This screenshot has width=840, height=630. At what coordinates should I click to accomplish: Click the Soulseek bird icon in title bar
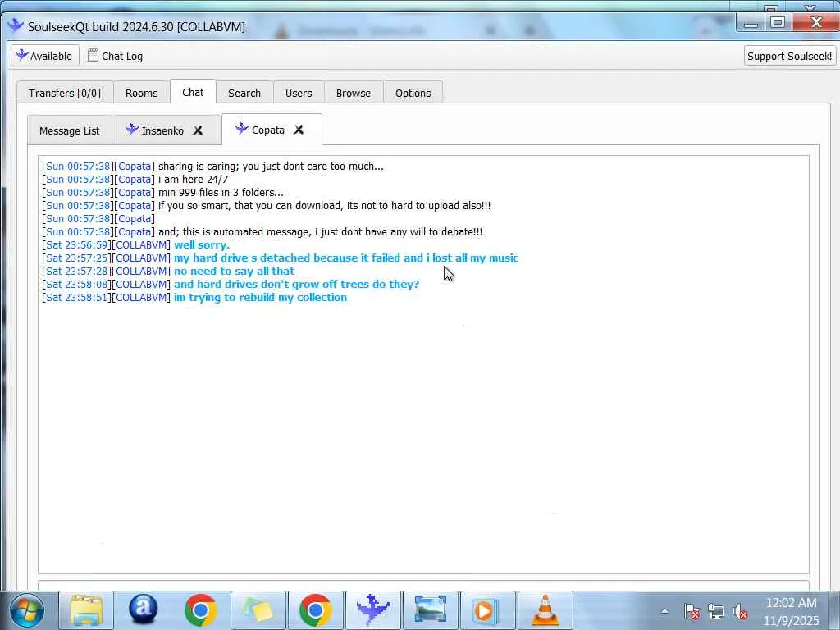coord(15,25)
